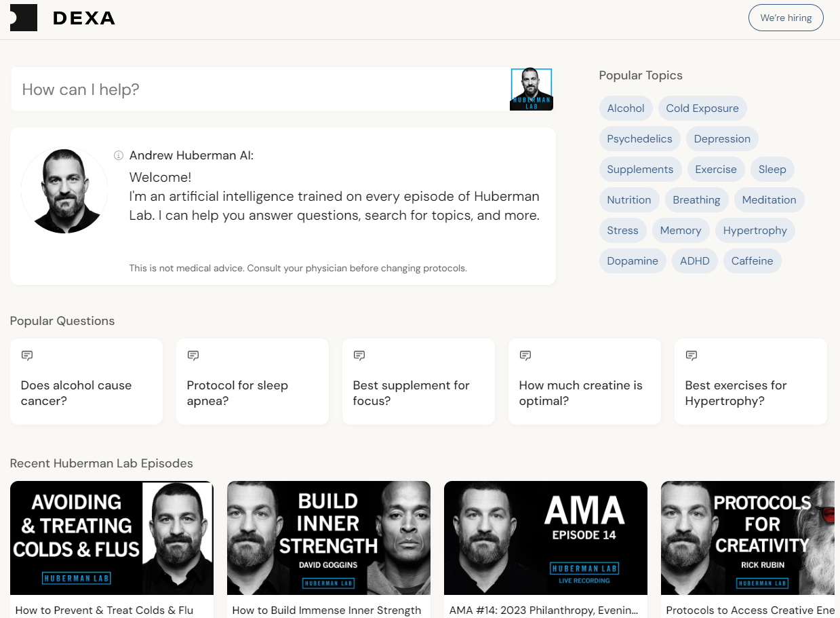Click chat icon on 'Does alcohol cause cancer?' card
This screenshot has width=840, height=618.
pos(27,355)
